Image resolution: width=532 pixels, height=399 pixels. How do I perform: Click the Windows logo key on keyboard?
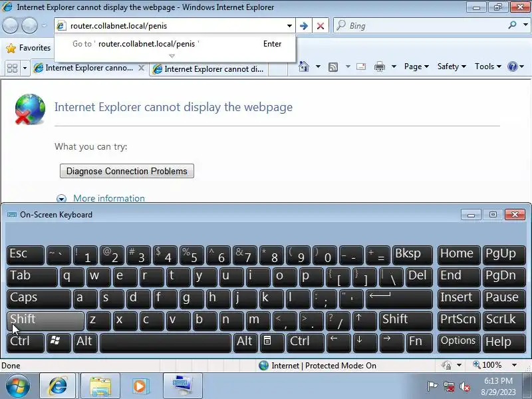(x=59, y=342)
